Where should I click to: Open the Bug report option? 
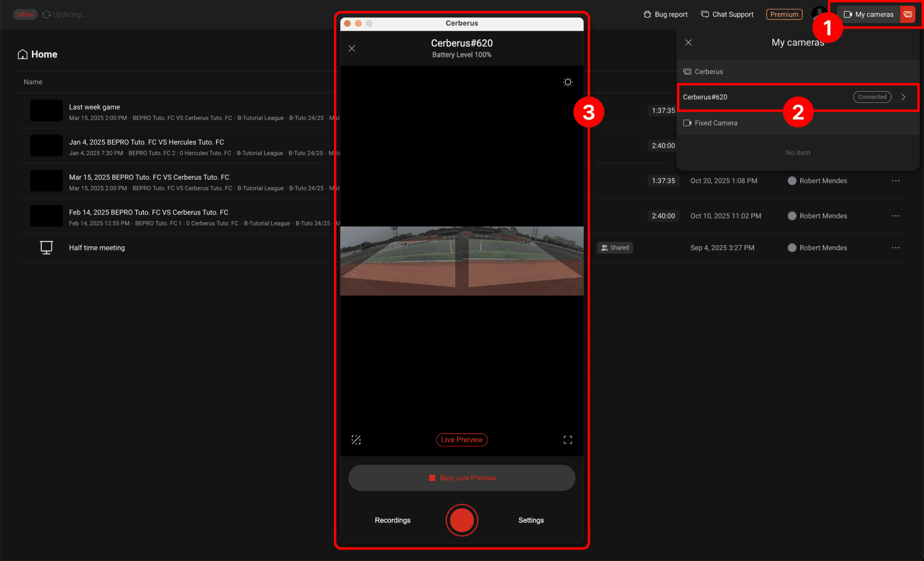point(665,14)
